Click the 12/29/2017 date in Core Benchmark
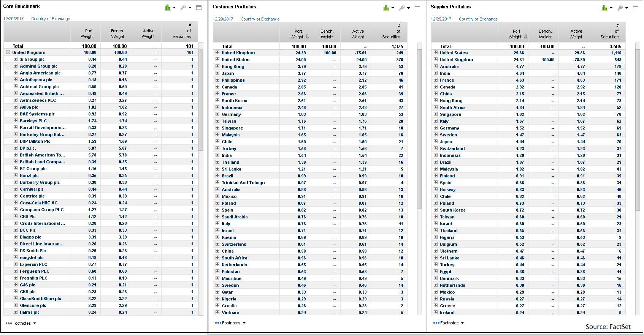Image resolution: width=644 pixels, height=335 pixels. point(13,19)
